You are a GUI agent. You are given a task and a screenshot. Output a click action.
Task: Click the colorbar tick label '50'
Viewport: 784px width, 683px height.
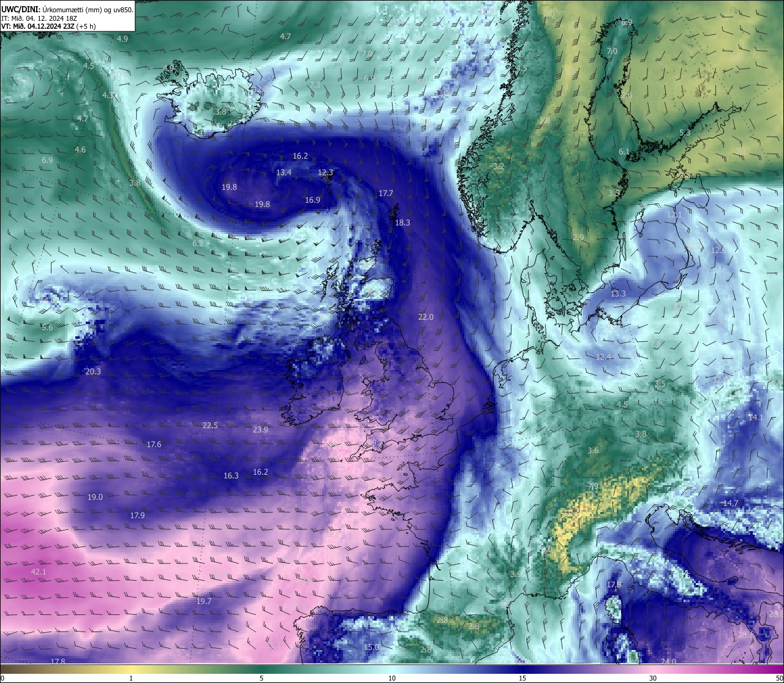(779, 678)
